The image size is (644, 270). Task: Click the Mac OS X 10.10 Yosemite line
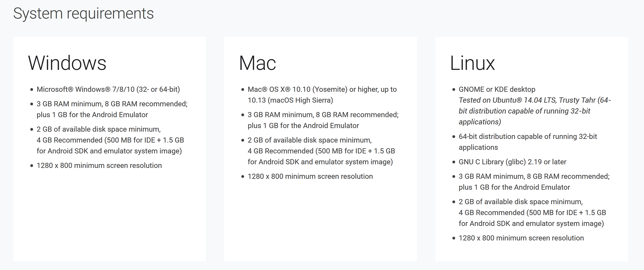[322, 89]
